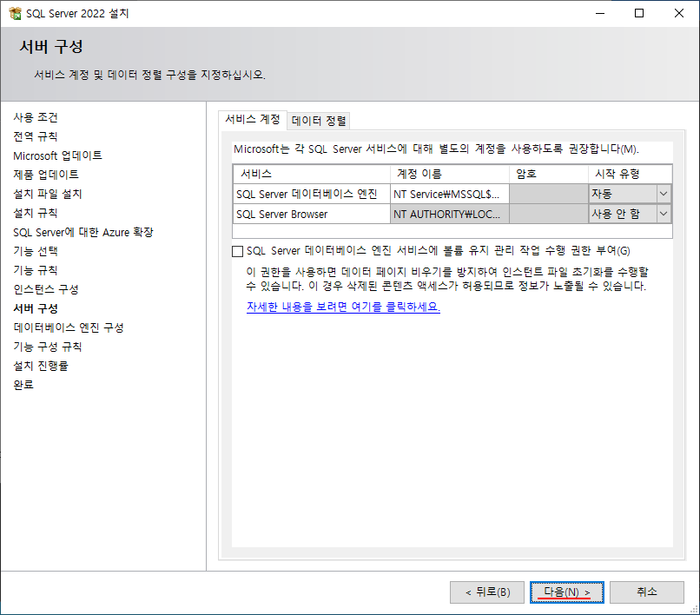Viewport: 700px width, 615px height.
Task: Click the Microsoft 업데이트 step in sidebar
Action: [x=57, y=155]
